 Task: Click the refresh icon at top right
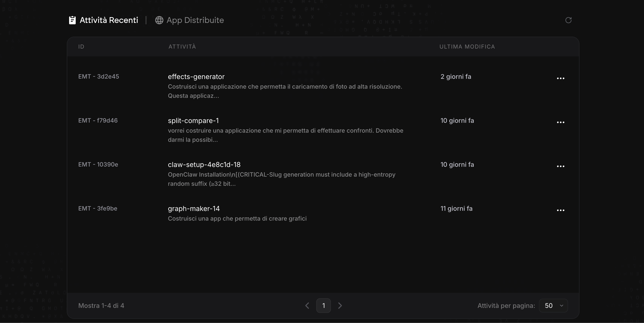pos(568,20)
